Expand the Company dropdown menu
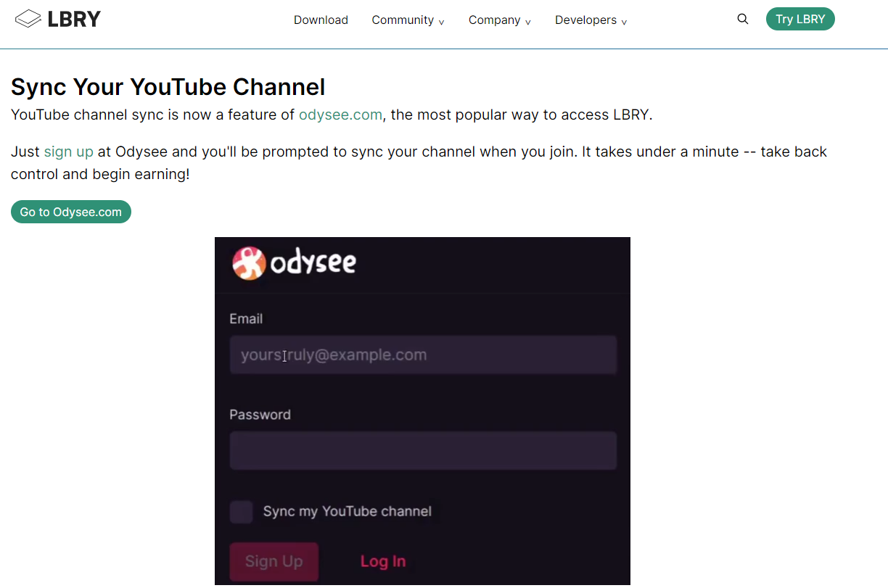 click(499, 20)
